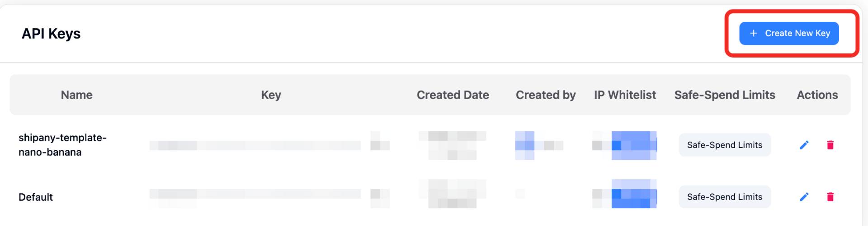Image resolution: width=868 pixels, height=226 pixels.
Task: Click the trash icon in the Default row
Action: [x=830, y=197]
